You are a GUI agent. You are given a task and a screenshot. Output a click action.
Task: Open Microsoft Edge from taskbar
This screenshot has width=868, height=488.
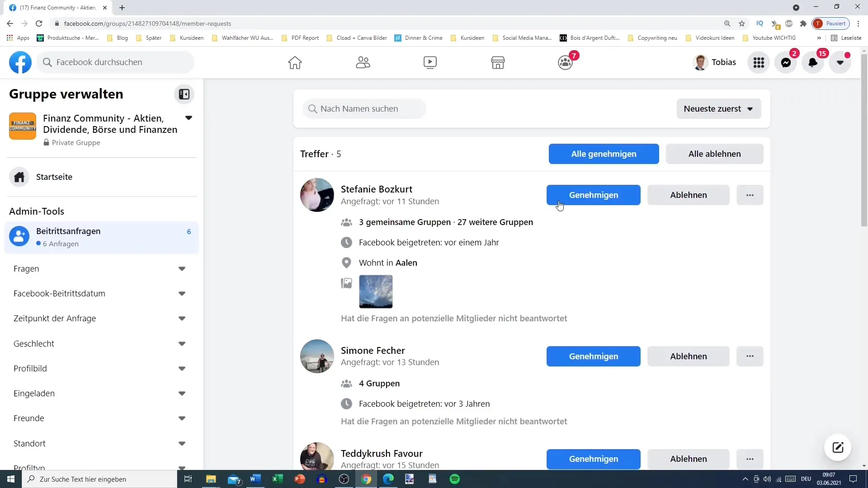tap(388, 479)
